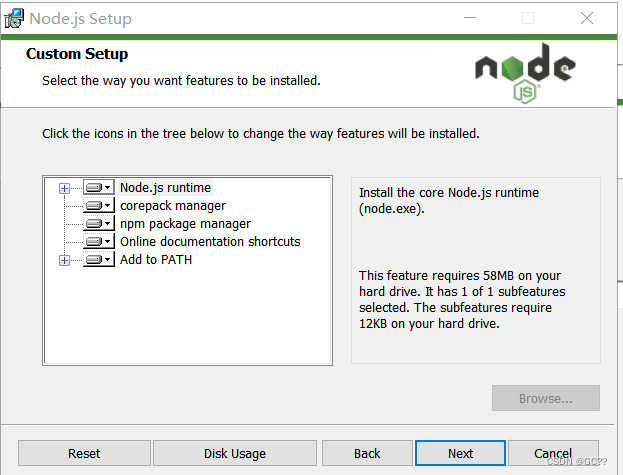Select the Node.js runtime tree item

tap(165, 187)
